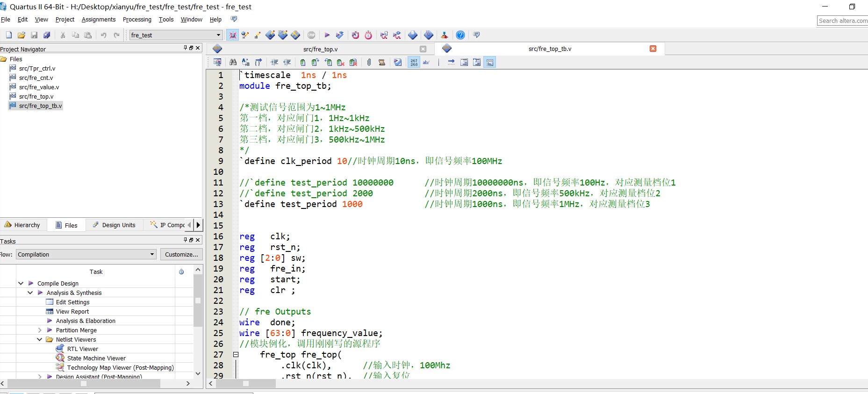Click the speech bubble icon beside Help menu
Image resolution: width=868 pixels, height=394 pixels.
point(234,19)
